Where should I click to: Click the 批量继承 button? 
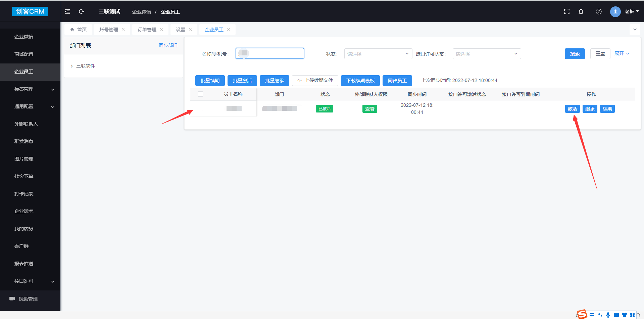click(x=275, y=81)
